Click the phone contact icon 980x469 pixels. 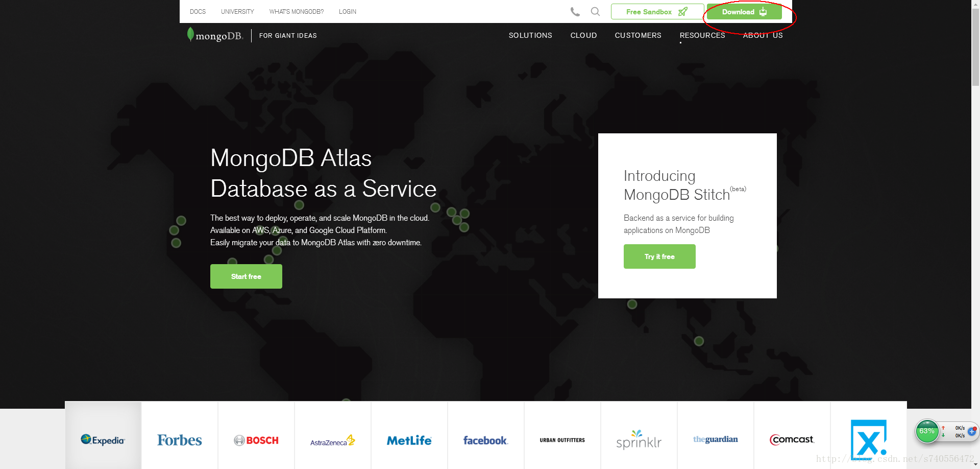pos(575,12)
